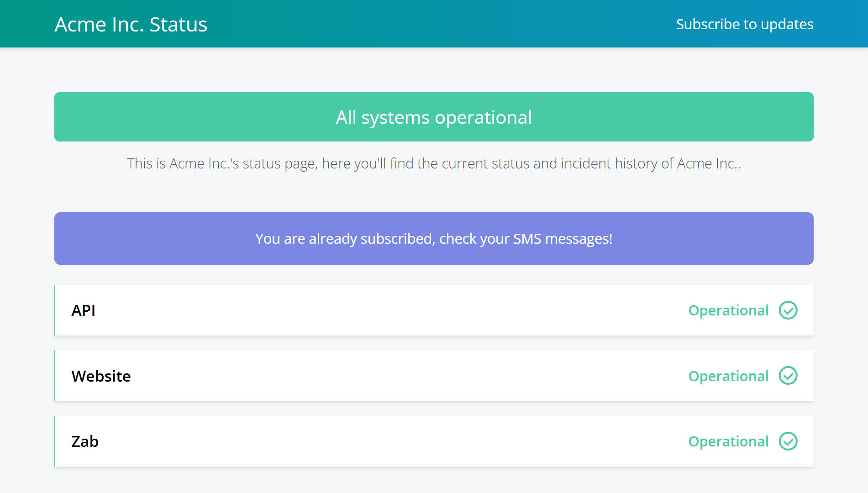This screenshot has height=493, width=868.
Task: Click the green checkmark icon beside API
Action: 788,310
